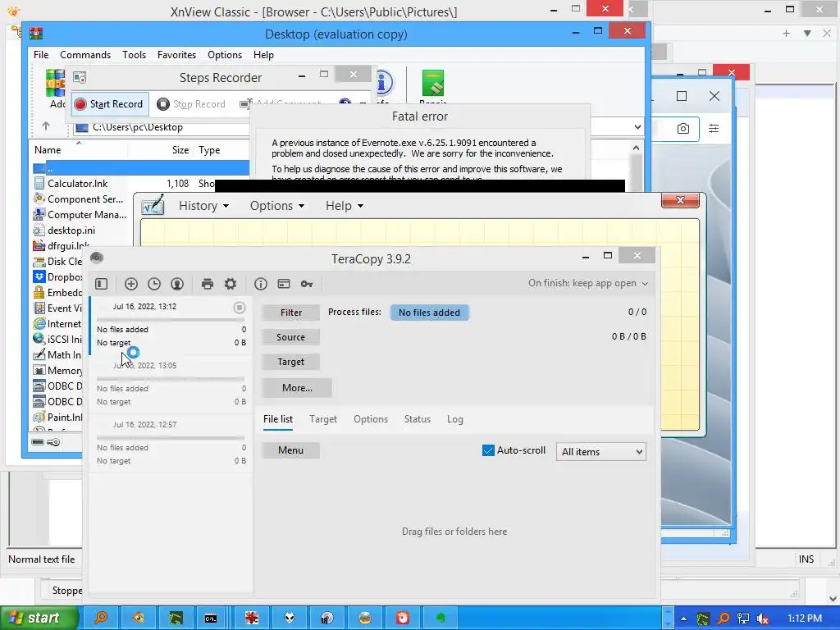Show hidden tray icons arrow

(x=683, y=619)
